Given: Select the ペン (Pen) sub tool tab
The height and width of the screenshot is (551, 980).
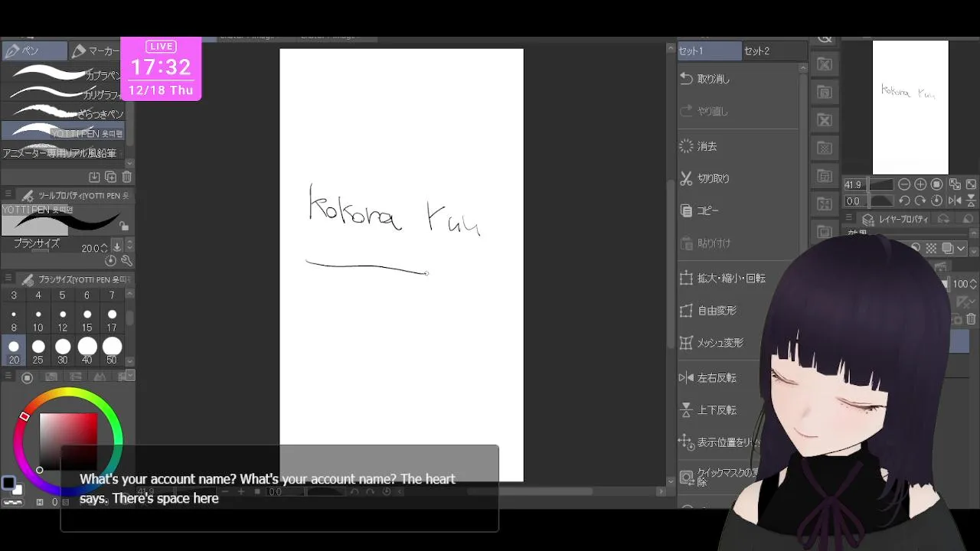Looking at the screenshot, I should click(x=34, y=51).
